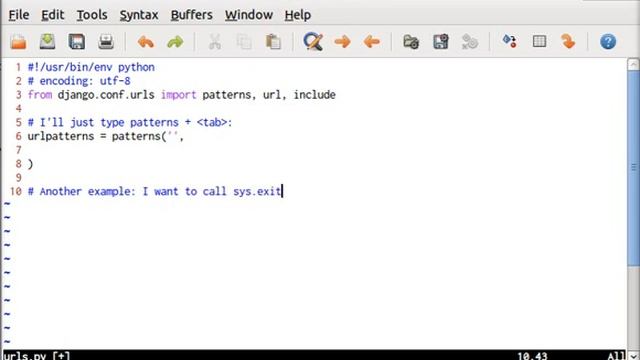
Task: Click the shebang line '#!/usr/bin/env python'
Action: coord(91,67)
